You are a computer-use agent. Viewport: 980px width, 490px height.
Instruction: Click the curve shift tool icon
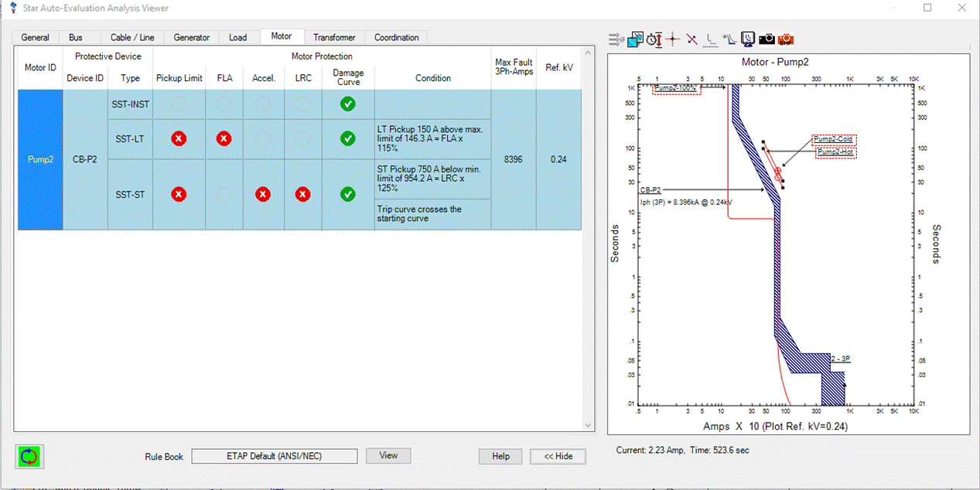(x=729, y=39)
